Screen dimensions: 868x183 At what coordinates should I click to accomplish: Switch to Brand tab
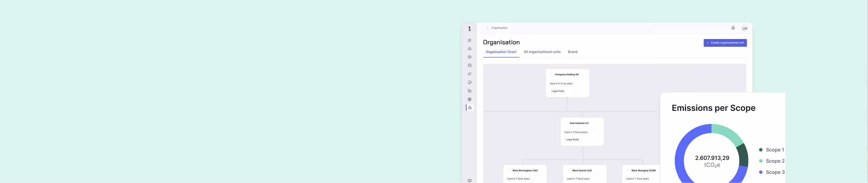tap(572, 52)
